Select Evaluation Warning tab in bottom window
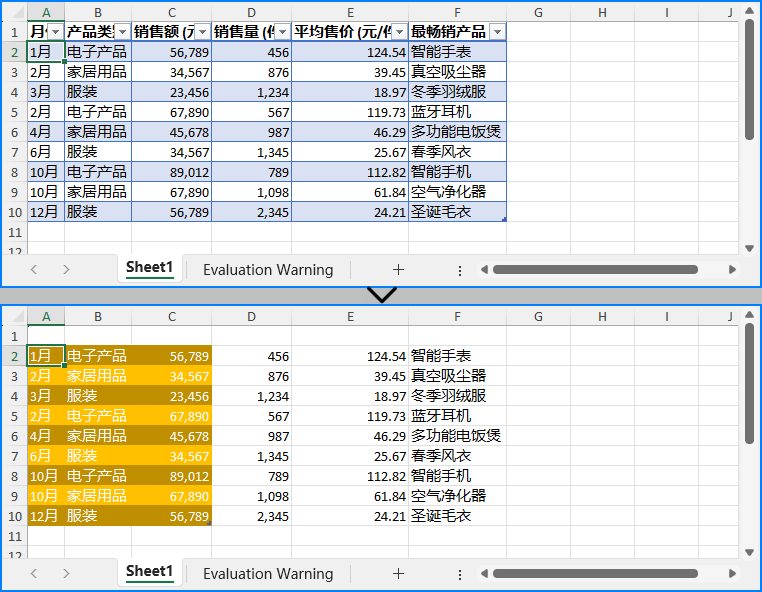 coord(268,574)
